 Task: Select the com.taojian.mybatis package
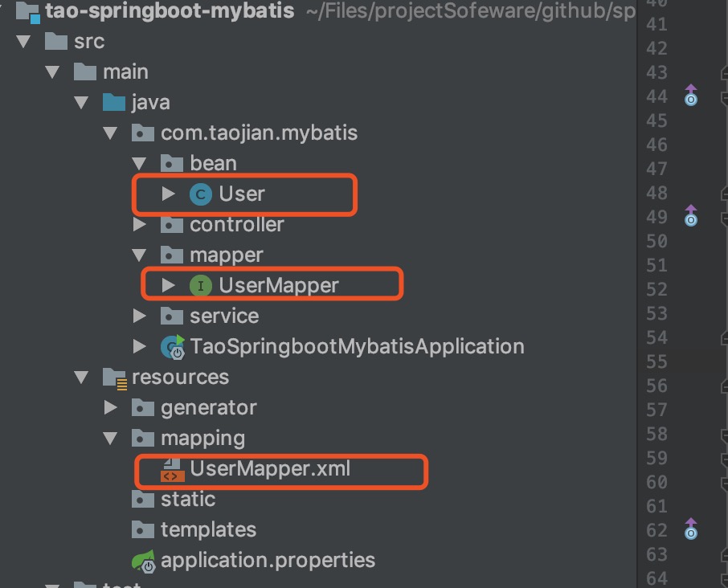pyautogui.click(x=259, y=133)
